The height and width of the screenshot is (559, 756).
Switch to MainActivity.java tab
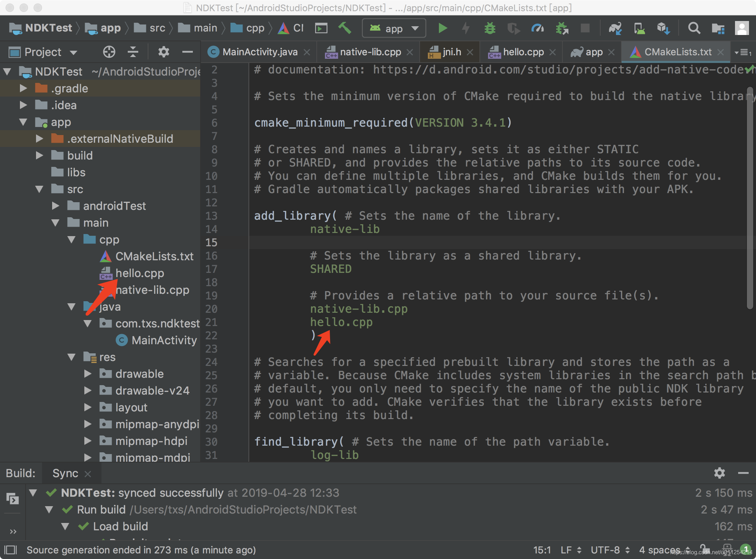point(259,52)
